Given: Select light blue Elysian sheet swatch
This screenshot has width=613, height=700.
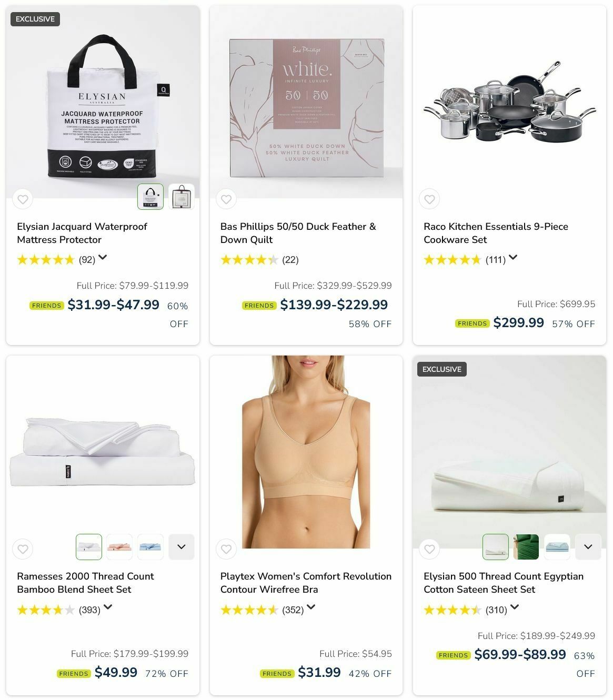Looking at the screenshot, I should click(557, 547).
